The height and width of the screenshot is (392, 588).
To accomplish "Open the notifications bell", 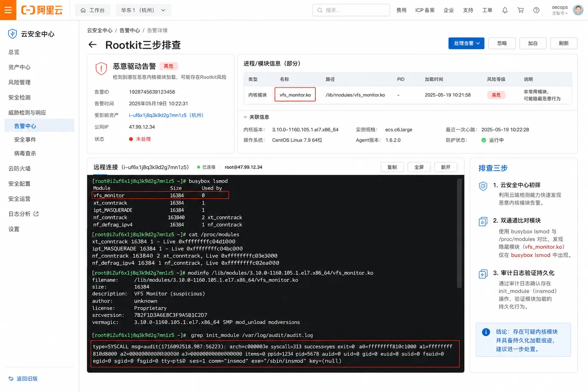I will (x=505, y=10).
